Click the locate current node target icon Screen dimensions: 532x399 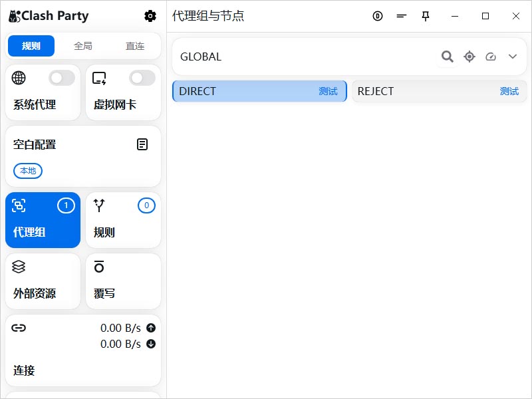point(469,57)
